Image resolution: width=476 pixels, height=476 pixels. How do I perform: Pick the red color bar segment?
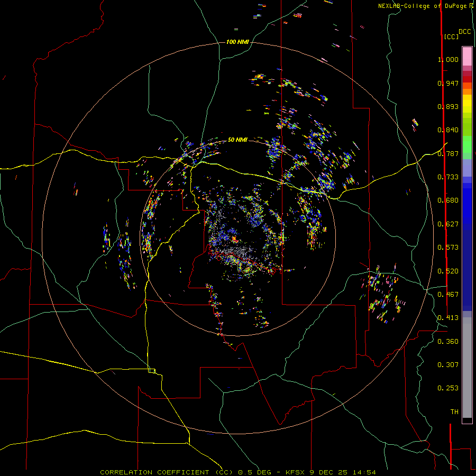pos(467,79)
